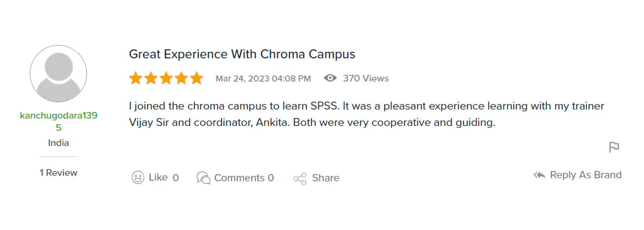Click the speech bubble Comments icon
The image size is (644, 230).
(203, 178)
